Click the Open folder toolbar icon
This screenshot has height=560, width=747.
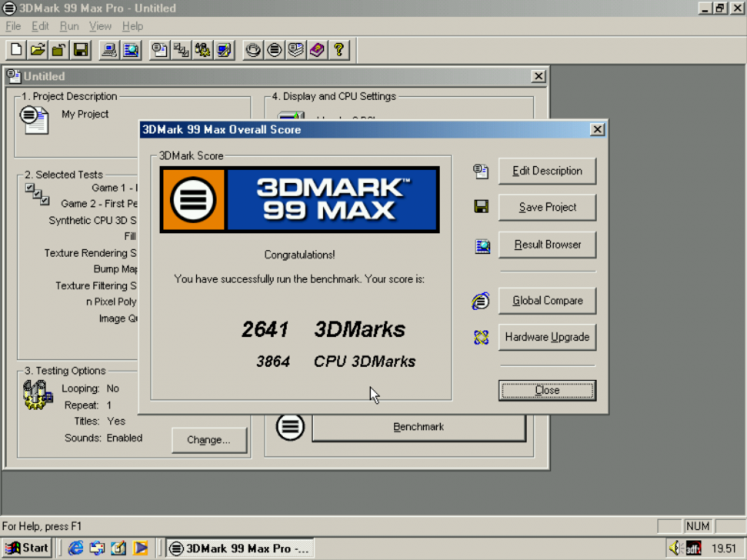(x=37, y=49)
